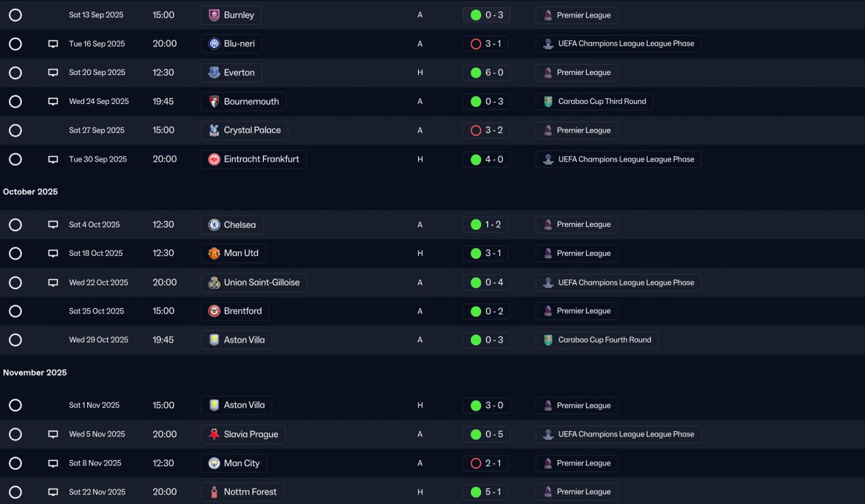
Task: Select radio circle for Nottm Forest match
Action: [16, 492]
